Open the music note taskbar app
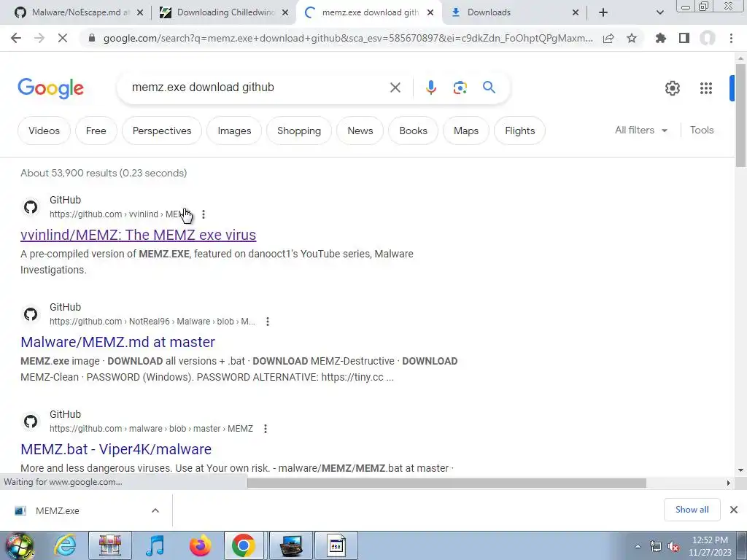 coord(155,545)
